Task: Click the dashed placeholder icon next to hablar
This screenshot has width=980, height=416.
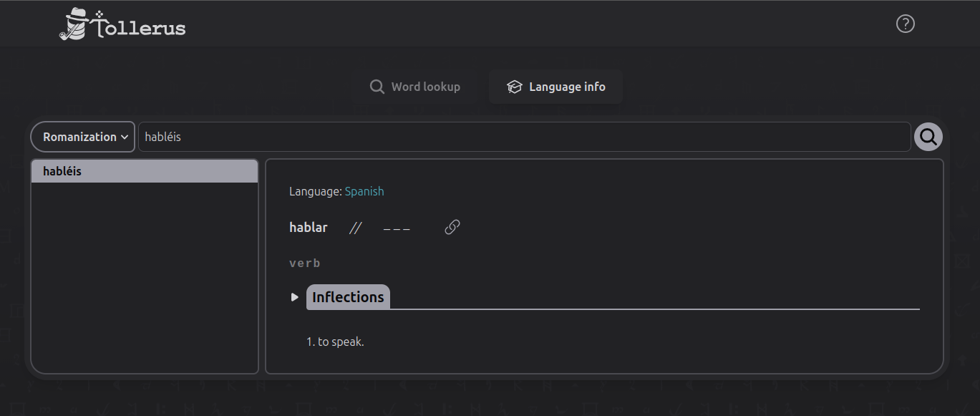Action: [x=397, y=228]
